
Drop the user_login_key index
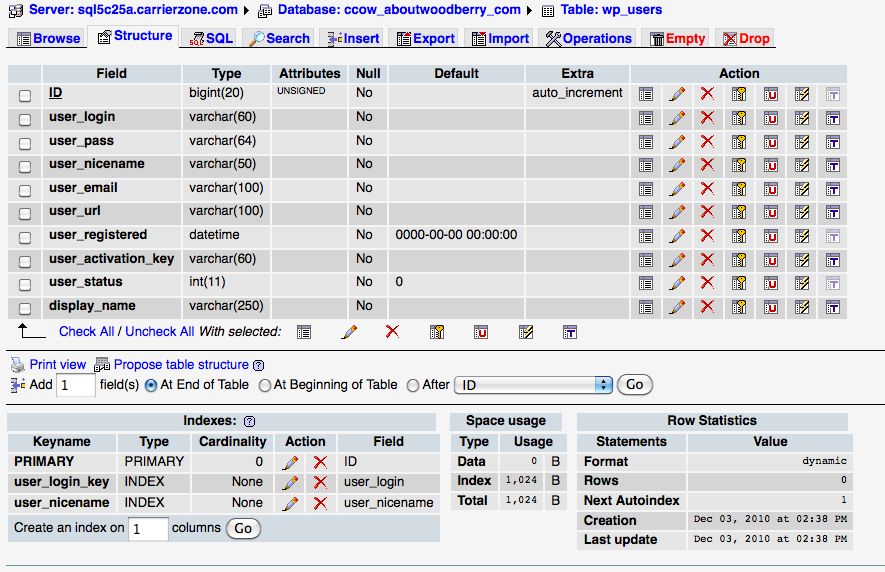320,482
